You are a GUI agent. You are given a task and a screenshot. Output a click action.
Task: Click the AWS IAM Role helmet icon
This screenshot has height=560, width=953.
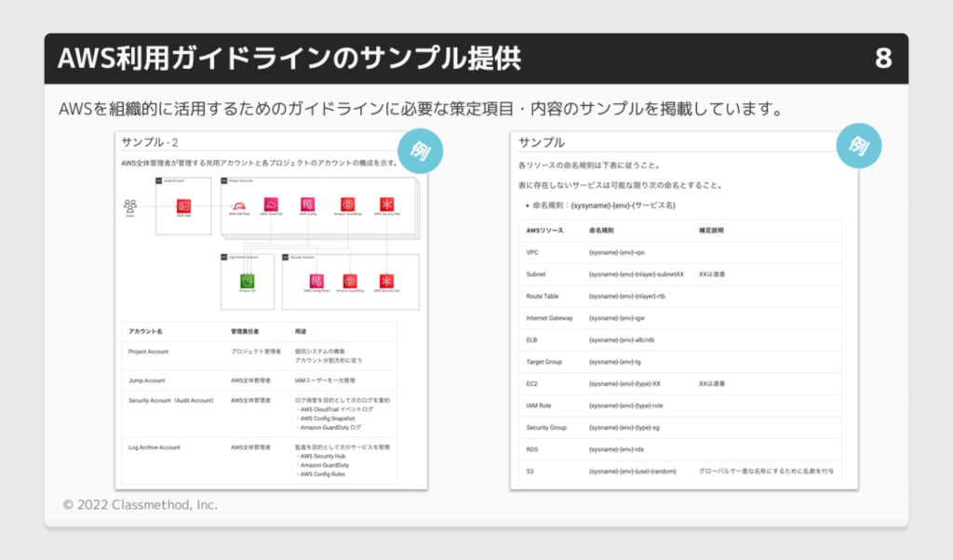(238, 206)
